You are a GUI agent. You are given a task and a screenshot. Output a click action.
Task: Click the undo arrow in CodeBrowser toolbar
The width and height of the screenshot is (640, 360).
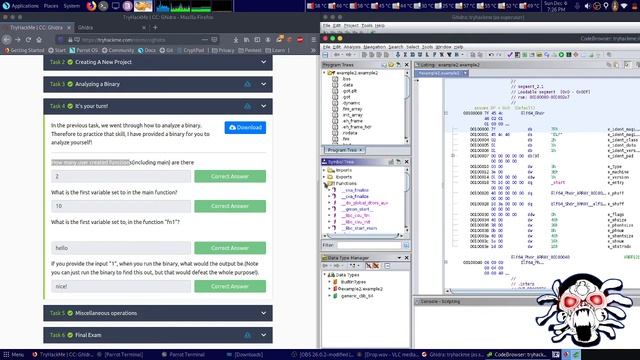491,55
